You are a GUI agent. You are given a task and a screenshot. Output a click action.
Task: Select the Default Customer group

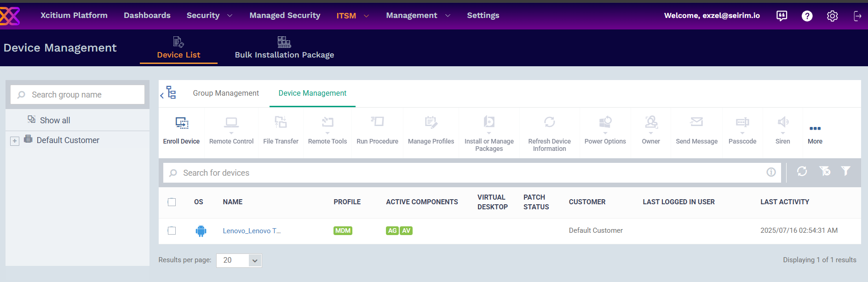click(68, 140)
